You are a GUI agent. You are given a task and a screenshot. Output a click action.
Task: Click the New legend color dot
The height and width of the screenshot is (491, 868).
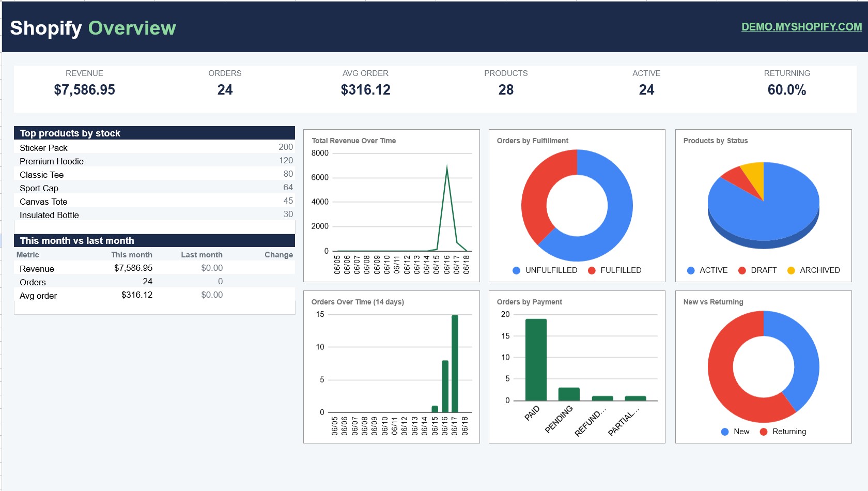coord(725,432)
